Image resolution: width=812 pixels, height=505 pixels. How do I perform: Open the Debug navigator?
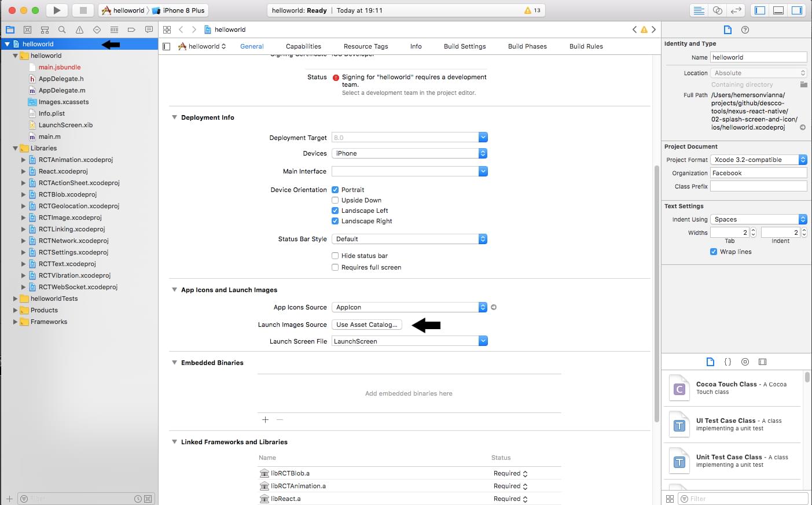tap(114, 30)
